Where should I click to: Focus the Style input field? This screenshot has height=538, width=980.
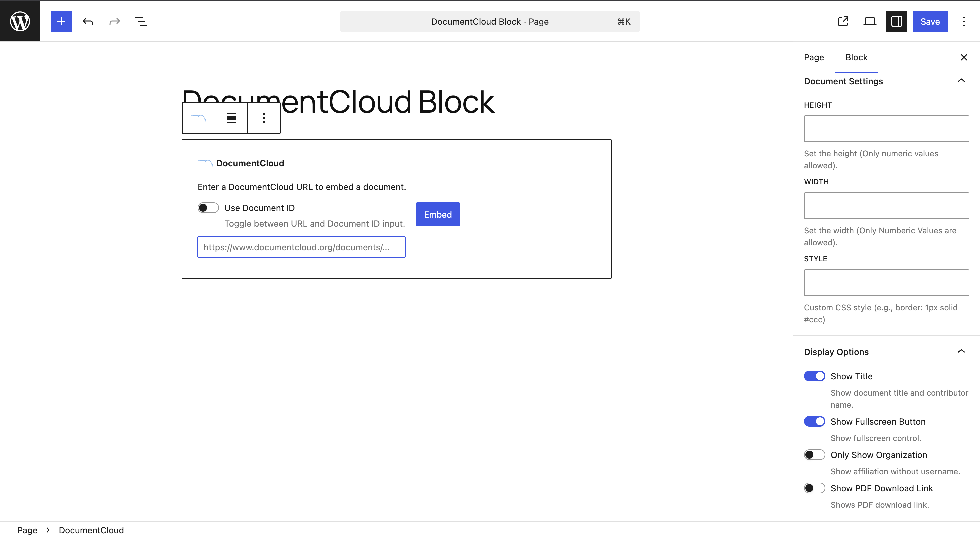[x=886, y=282]
